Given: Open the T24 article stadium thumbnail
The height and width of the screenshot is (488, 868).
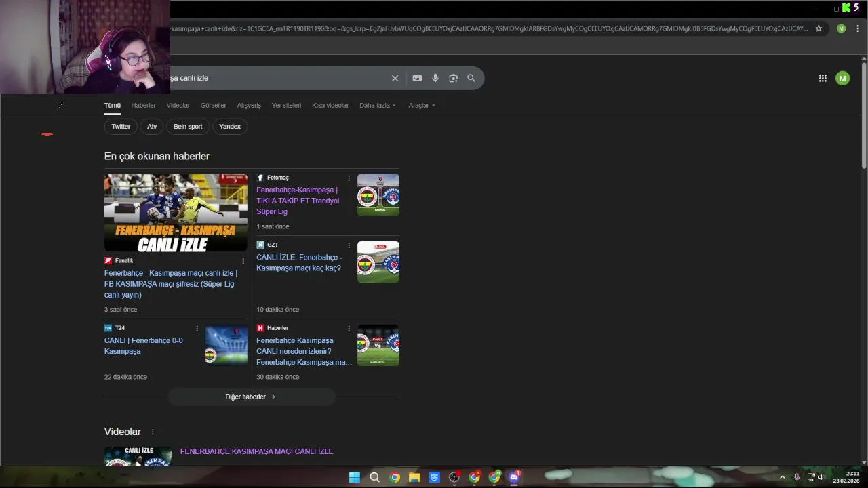Looking at the screenshot, I should click(x=226, y=346).
